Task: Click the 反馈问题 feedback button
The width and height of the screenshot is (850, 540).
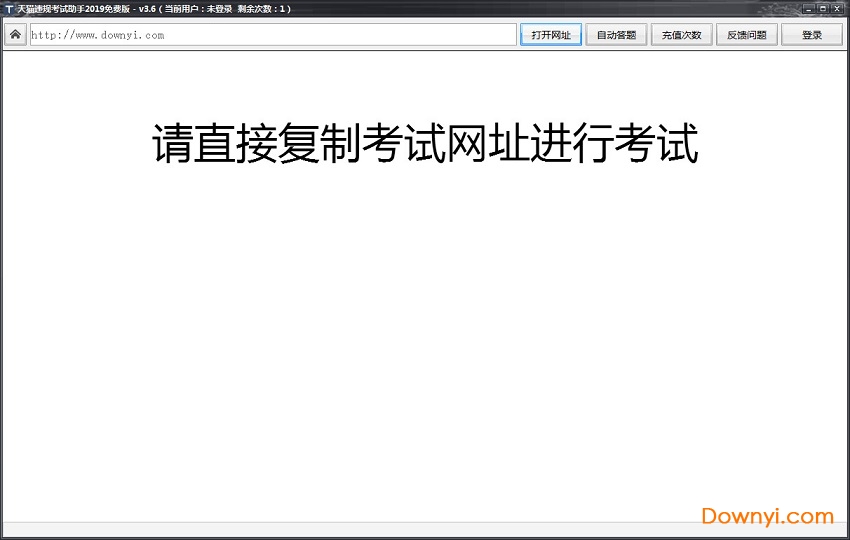Action: point(746,35)
